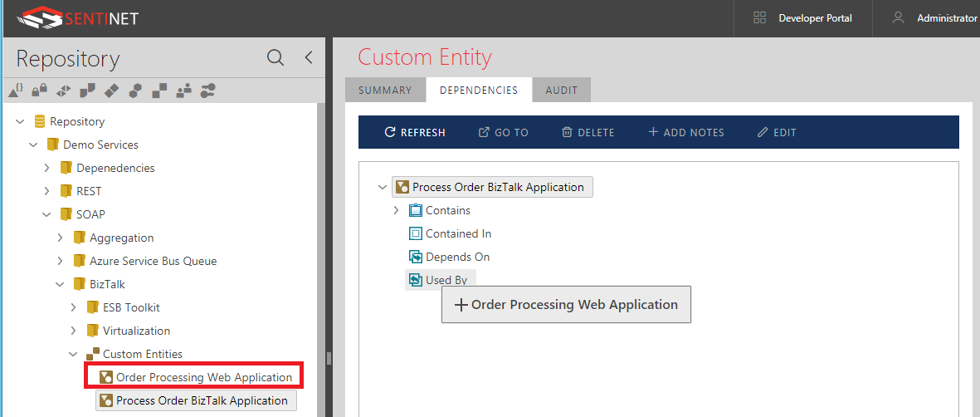Collapse the SOAP folder
980x417 pixels.
(x=46, y=214)
